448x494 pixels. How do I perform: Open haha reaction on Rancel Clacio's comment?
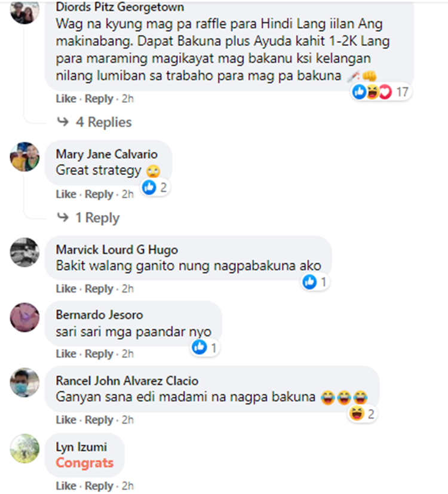[357, 413]
